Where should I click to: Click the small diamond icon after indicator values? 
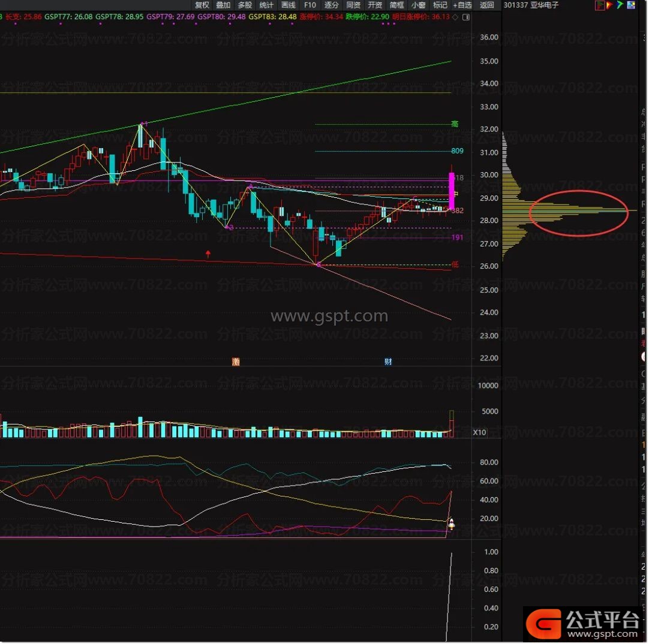point(455,17)
